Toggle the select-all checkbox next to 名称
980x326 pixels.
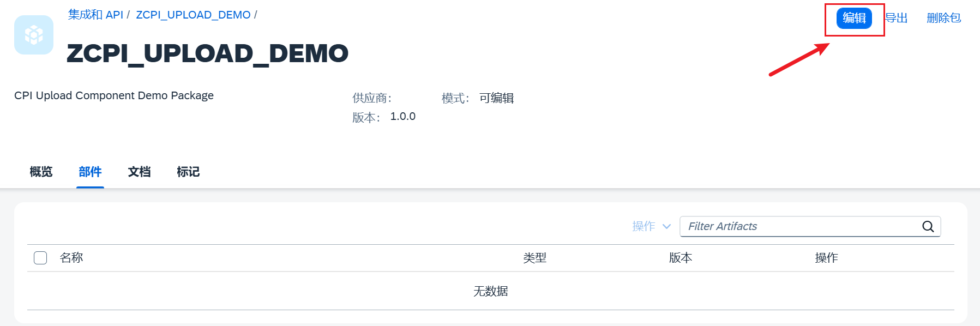tap(40, 258)
